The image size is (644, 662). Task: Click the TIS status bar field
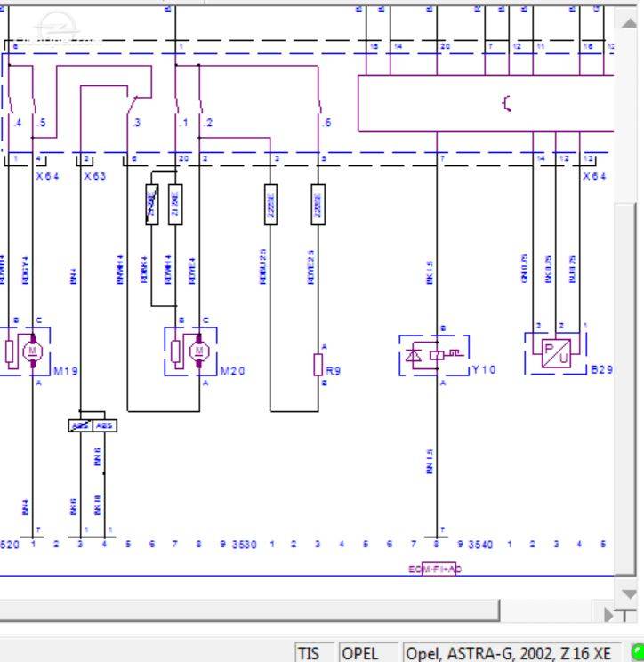click(314, 653)
